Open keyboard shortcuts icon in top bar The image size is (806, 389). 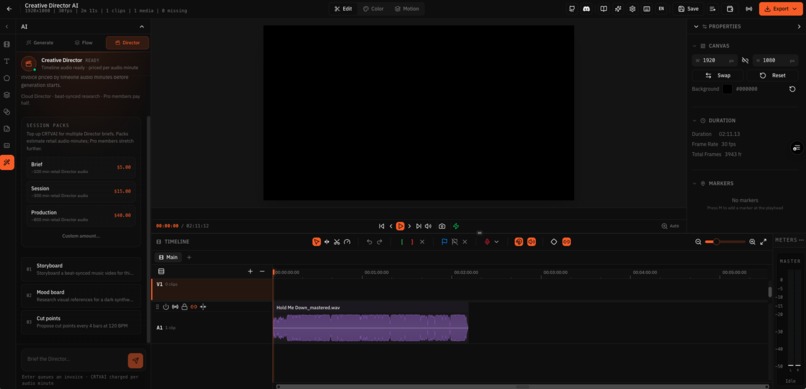coord(647,9)
